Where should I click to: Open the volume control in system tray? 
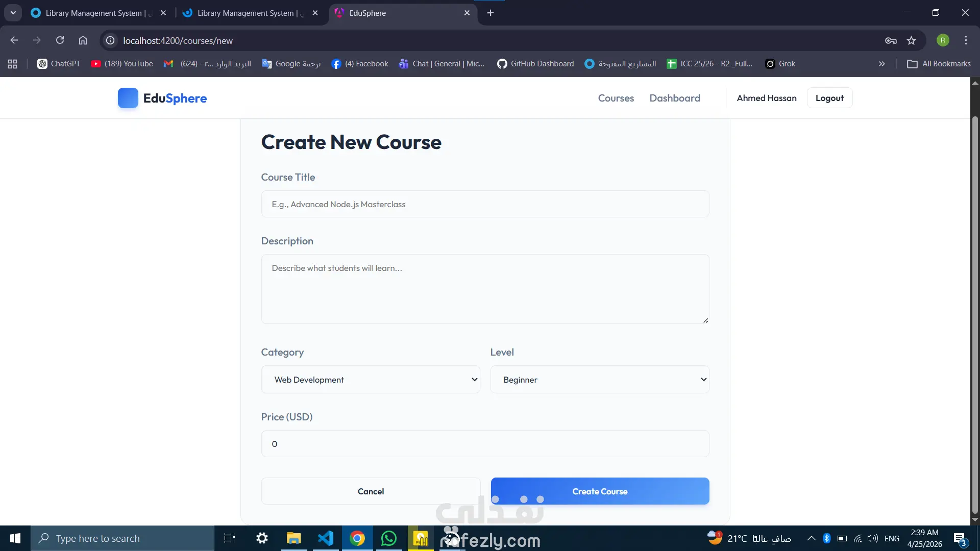[873, 538]
